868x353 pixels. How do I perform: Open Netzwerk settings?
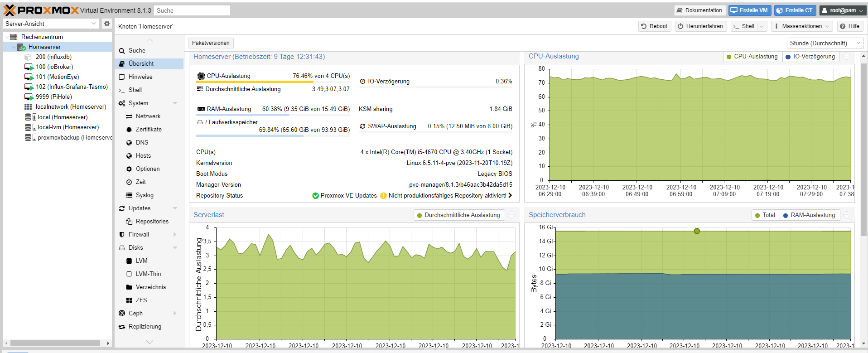[148, 116]
